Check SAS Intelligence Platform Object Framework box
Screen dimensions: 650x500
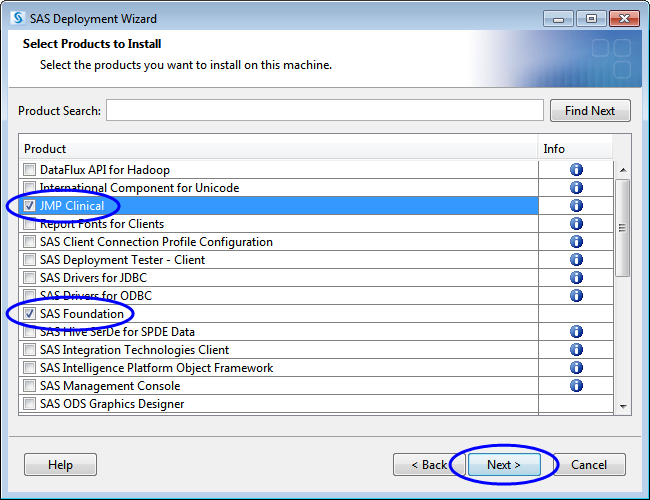point(29,368)
